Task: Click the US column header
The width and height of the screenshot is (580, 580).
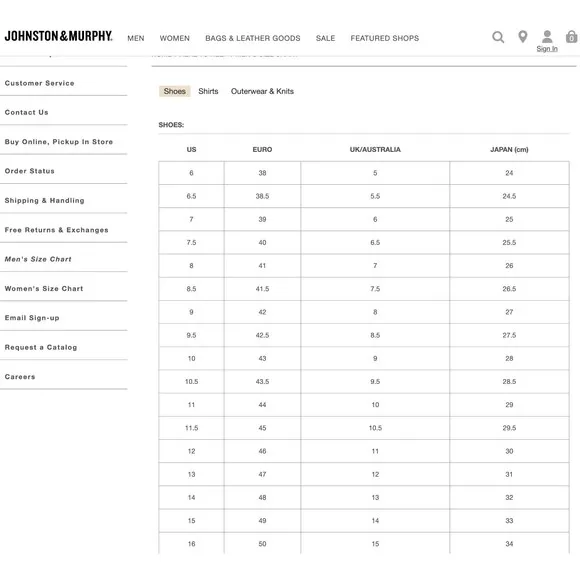Action: pos(191,149)
